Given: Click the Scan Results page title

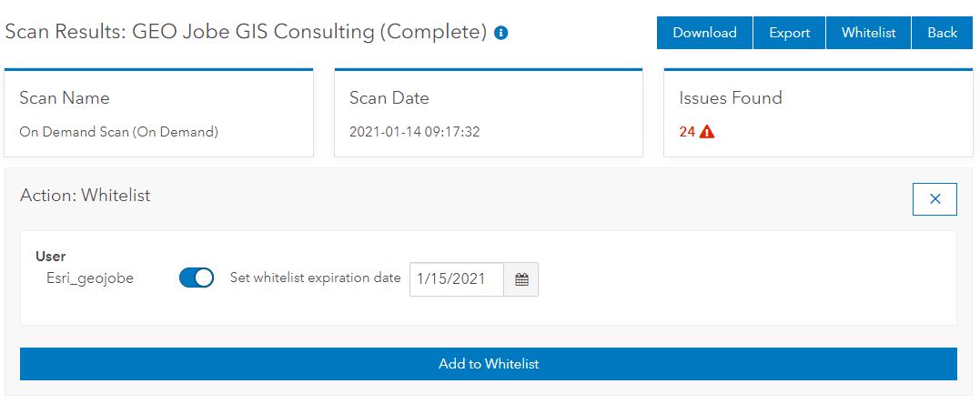Looking at the screenshot, I should (x=246, y=32).
